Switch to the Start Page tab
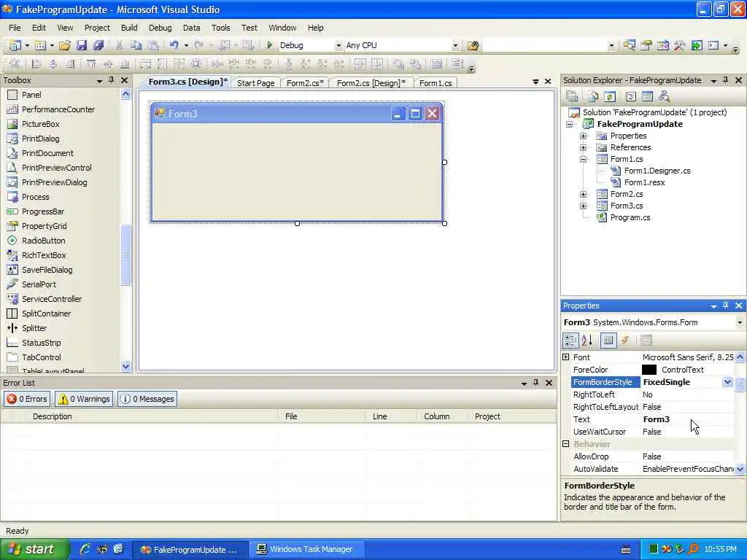 pyautogui.click(x=256, y=83)
